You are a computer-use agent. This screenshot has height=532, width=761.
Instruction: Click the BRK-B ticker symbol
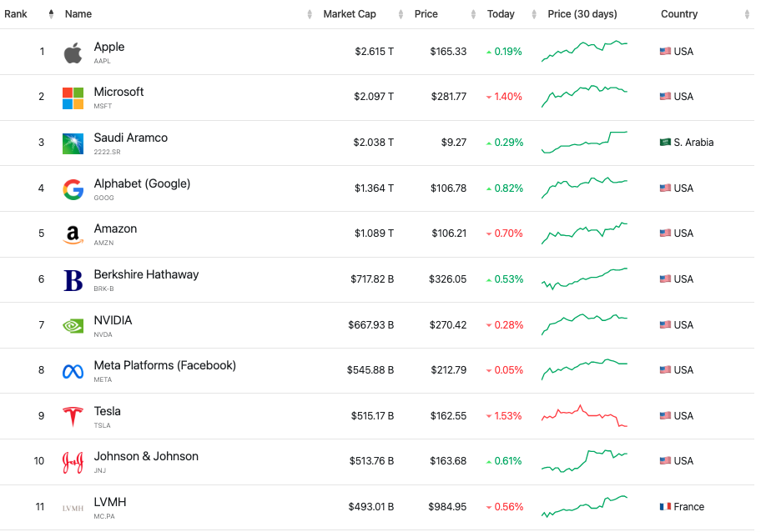click(103, 289)
